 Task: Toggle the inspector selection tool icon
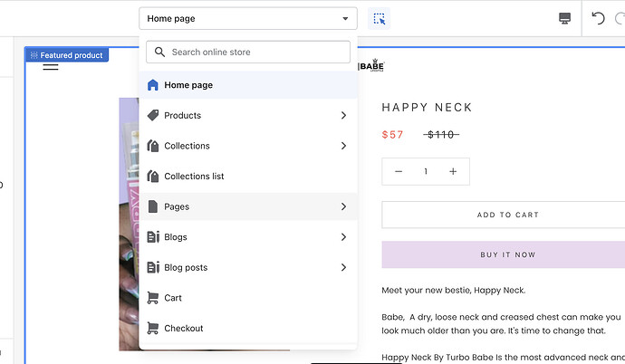click(379, 18)
